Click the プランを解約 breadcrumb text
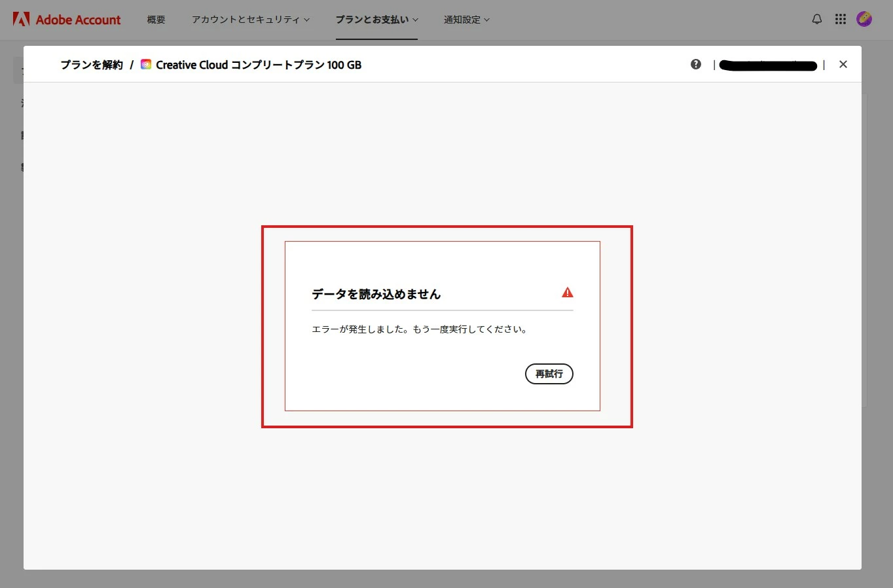 tap(92, 65)
